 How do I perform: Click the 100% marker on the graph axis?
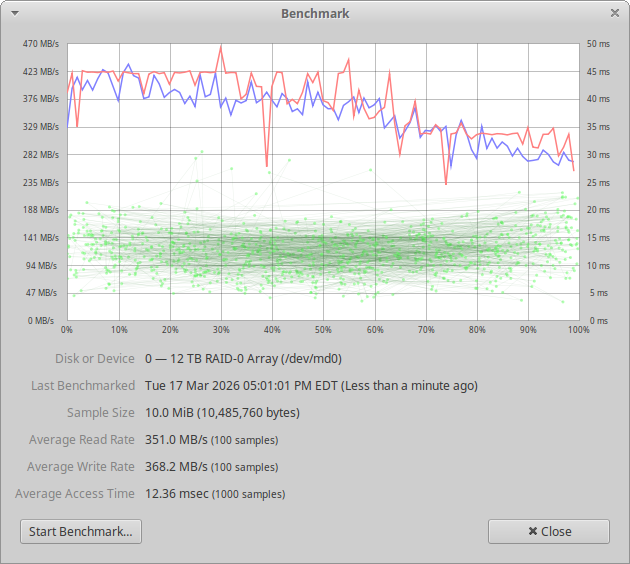578,329
